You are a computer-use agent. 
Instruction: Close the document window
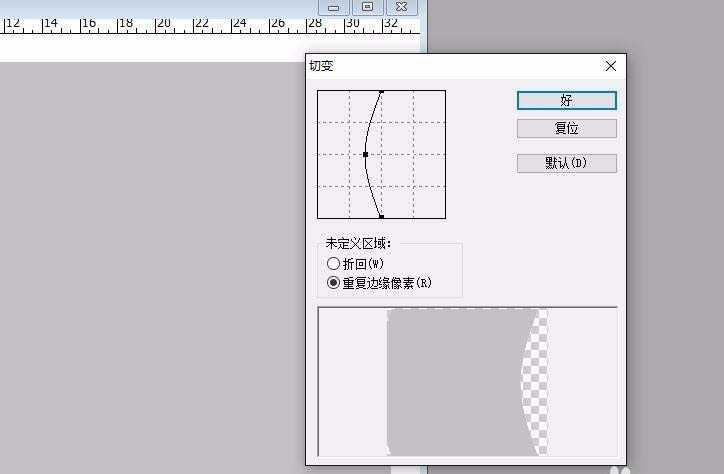pyautogui.click(x=402, y=7)
